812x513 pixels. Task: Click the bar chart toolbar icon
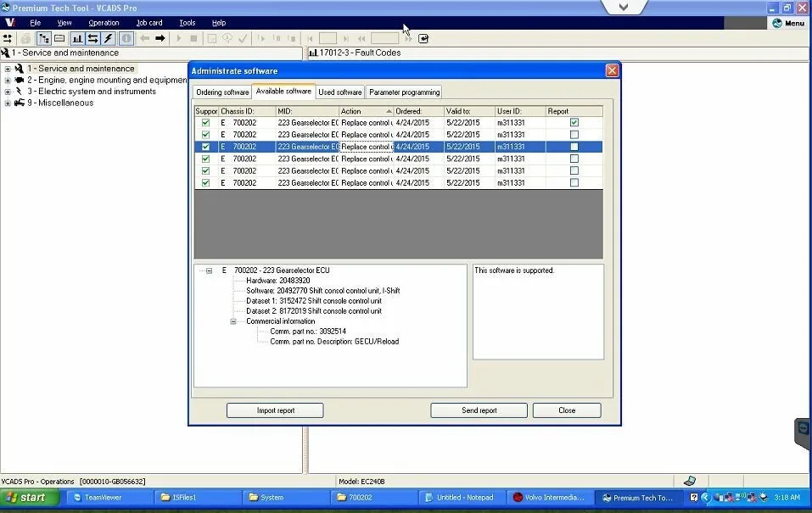77,38
